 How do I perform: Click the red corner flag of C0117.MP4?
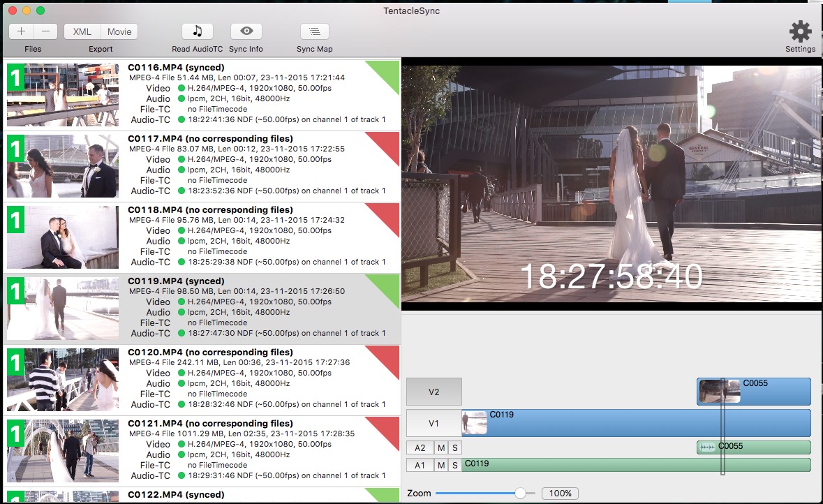pos(388,144)
